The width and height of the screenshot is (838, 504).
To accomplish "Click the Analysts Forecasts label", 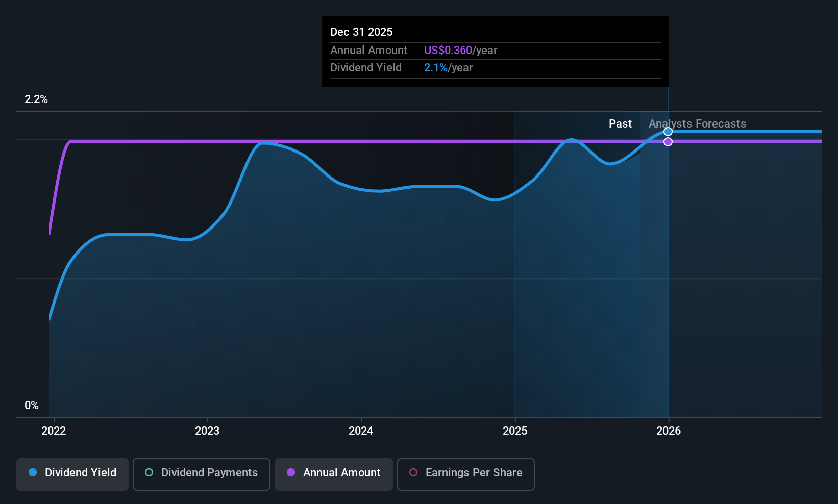I will (697, 124).
